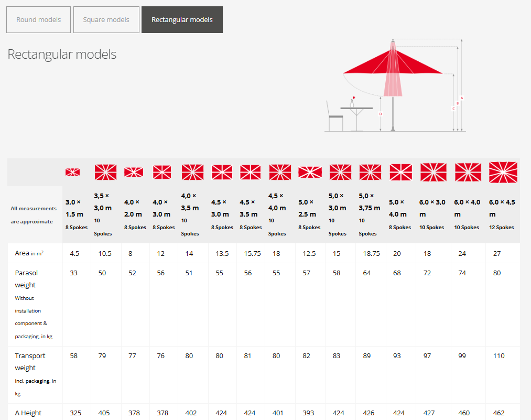
Task: Click the 3,0 × 1,5 m parasol icon
Action: pos(73,172)
